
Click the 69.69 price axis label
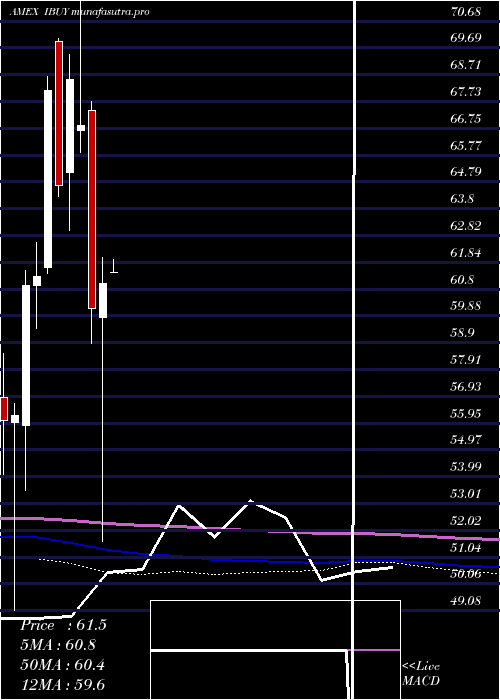tap(466, 38)
